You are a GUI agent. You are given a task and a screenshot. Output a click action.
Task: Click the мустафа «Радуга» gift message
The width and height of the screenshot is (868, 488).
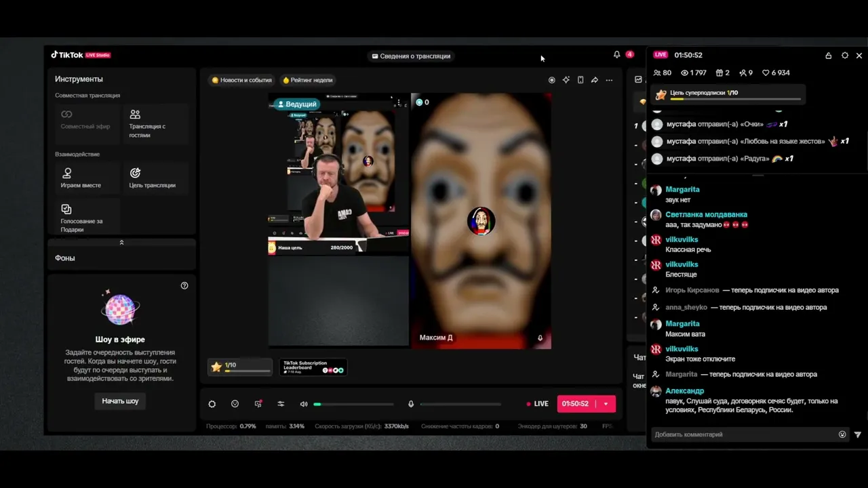pos(723,159)
